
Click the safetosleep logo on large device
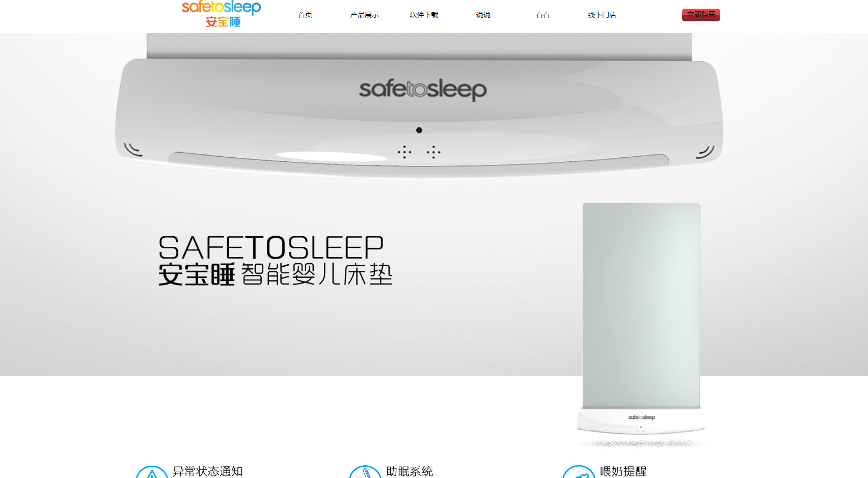tap(423, 90)
